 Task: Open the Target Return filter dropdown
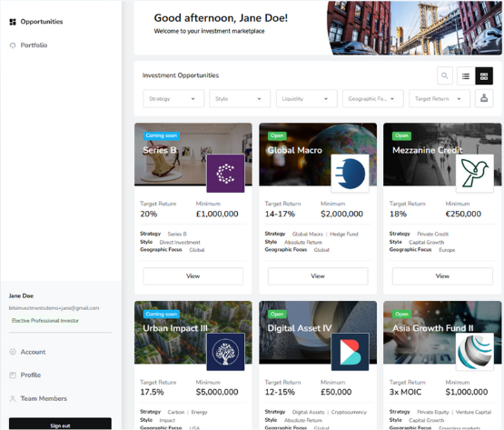click(440, 98)
